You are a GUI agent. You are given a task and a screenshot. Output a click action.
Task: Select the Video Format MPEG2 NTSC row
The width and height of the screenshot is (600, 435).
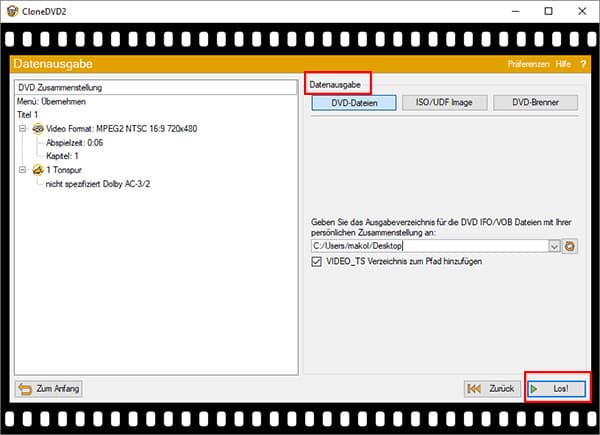122,129
